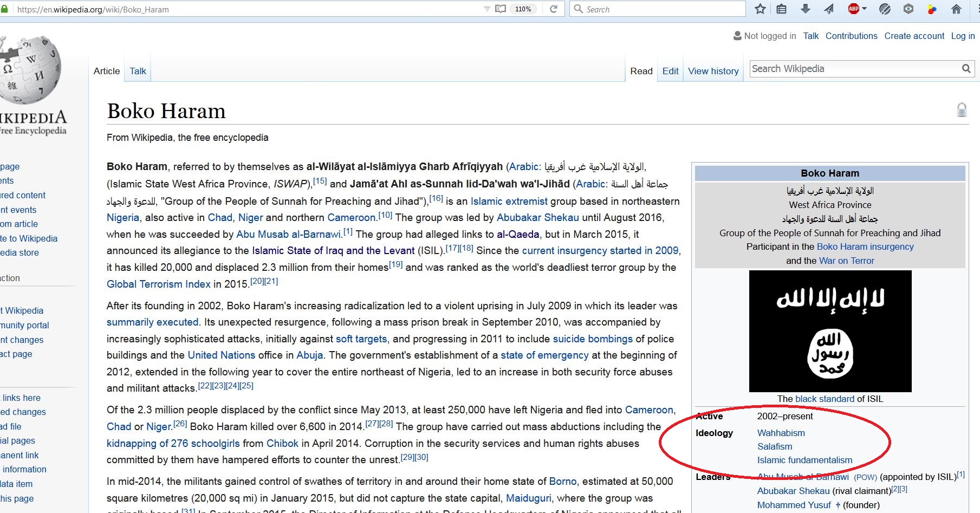The image size is (980, 513).
Task: Click the Adblock Plus ABP icon
Action: pyautogui.click(x=854, y=9)
